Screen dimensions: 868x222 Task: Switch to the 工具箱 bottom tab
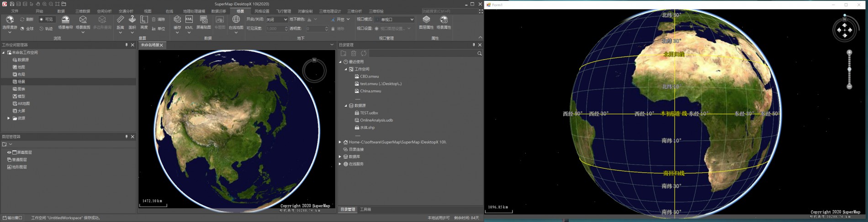coord(365,209)
